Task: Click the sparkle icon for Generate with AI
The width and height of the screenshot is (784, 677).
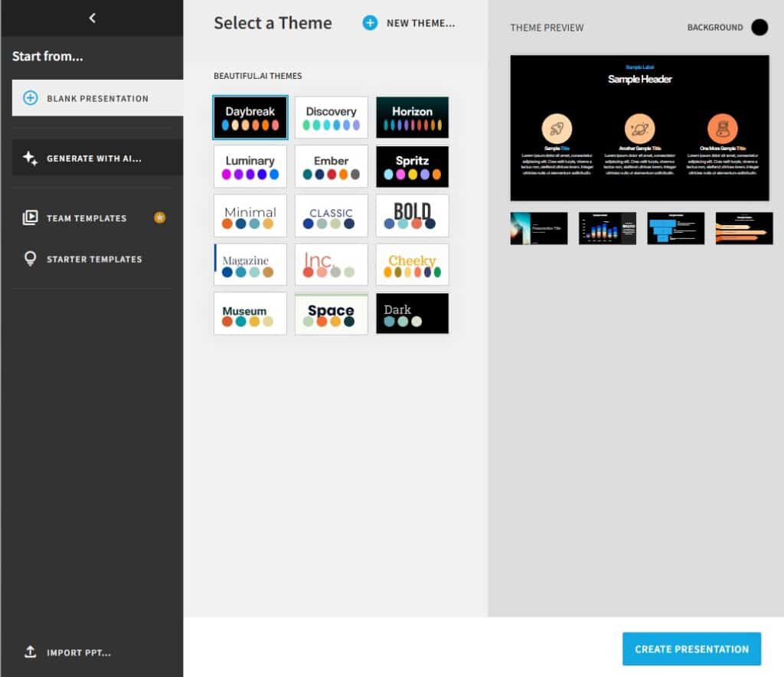Action: point(30,159)
